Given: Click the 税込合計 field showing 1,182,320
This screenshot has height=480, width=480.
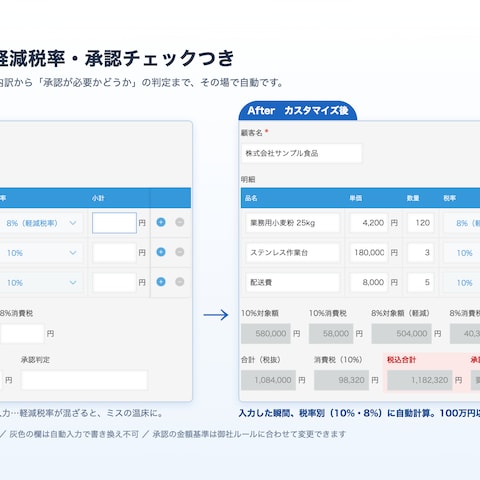Looking at the screenshot, I should (x=420, y=380).
